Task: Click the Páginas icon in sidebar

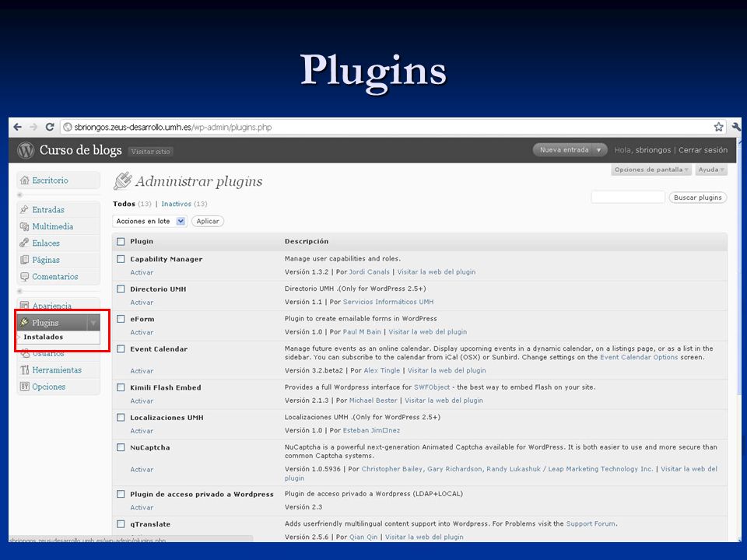Action: 24,260
